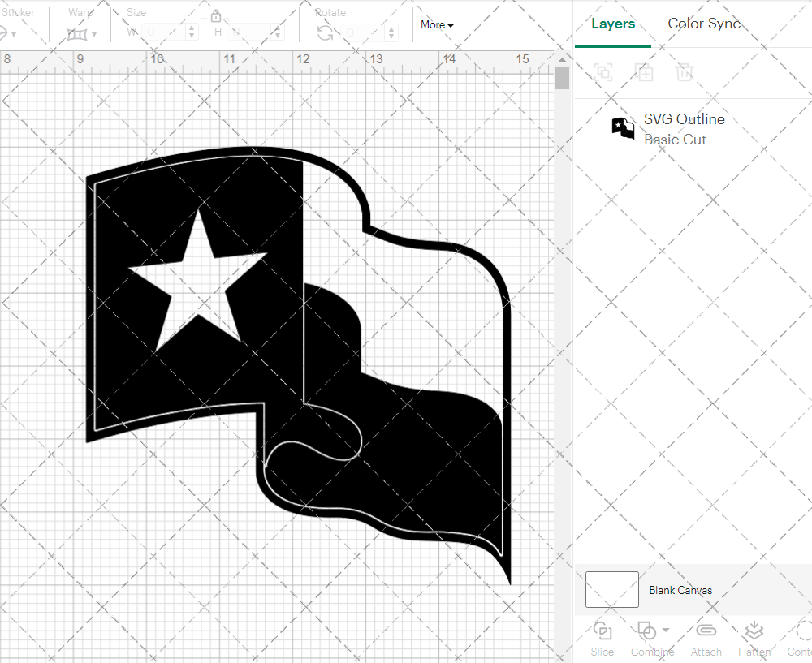This screenshot has height=663, width=812.
Task: Expand the Combine dropdown arrow
Action: [666, 630]
